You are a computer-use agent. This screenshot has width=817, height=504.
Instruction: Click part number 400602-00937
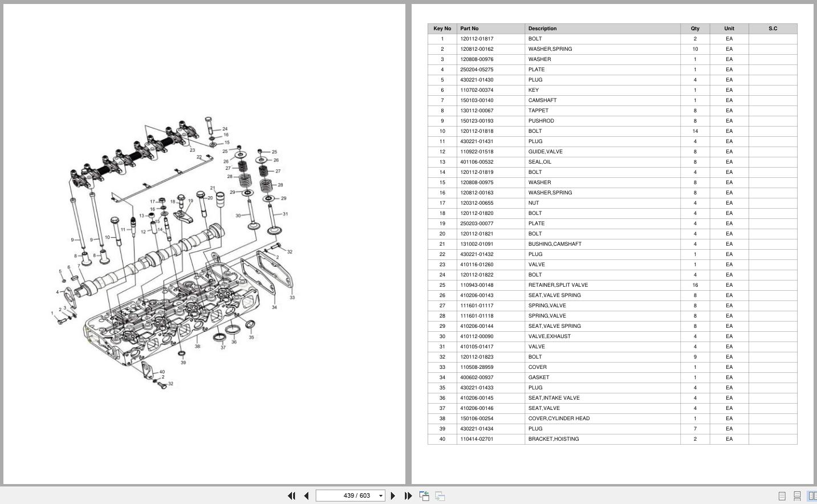tap(477, 377)
